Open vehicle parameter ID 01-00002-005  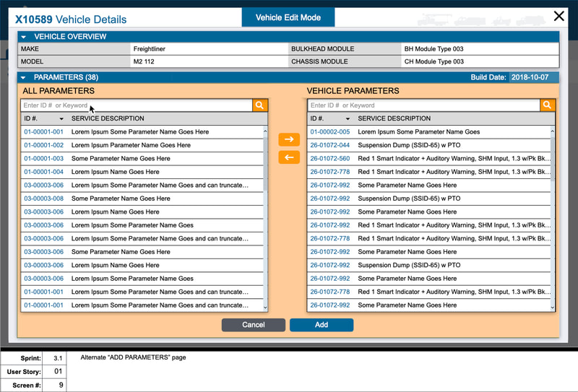click(330, 132)
